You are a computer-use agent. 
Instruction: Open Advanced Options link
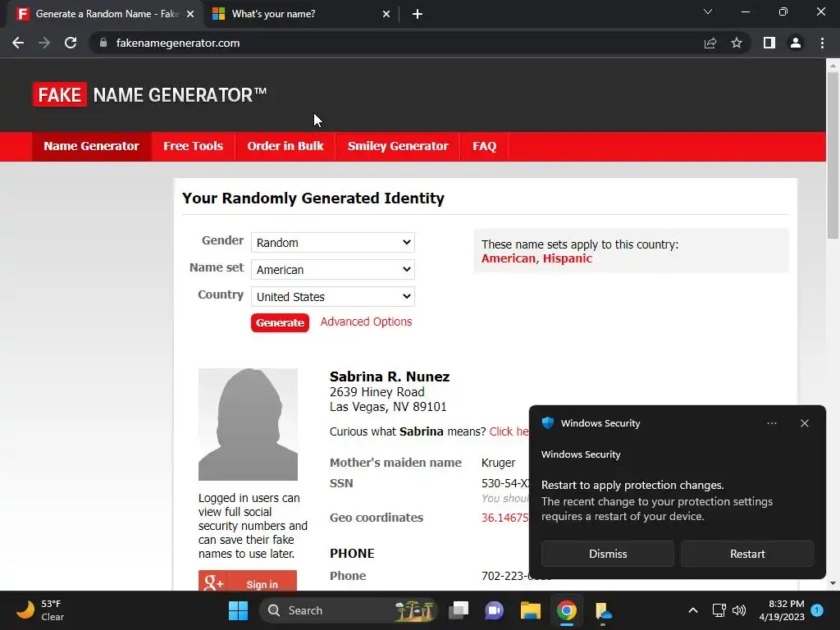367,322
